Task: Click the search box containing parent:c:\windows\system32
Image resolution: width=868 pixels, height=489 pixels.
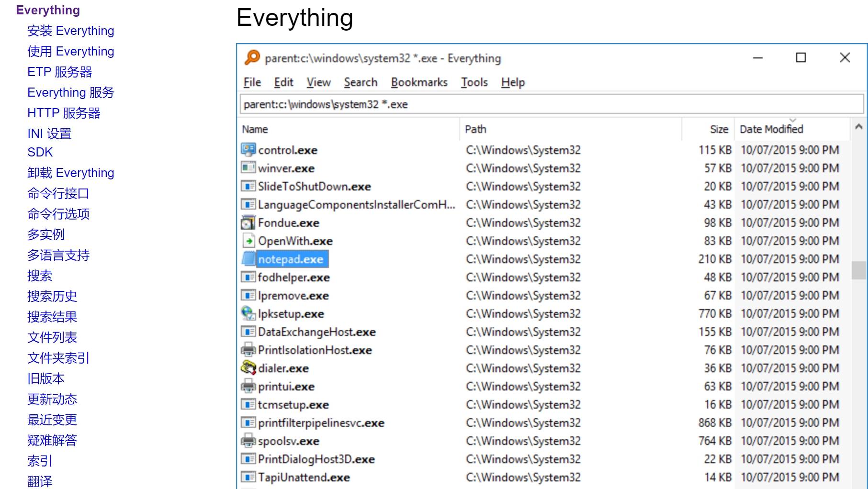Action: (552, 104)
